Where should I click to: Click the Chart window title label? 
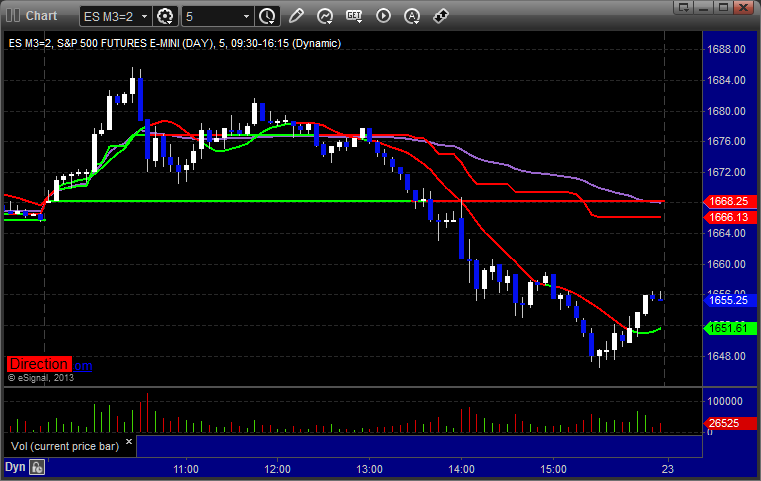(x=41, y=16)
